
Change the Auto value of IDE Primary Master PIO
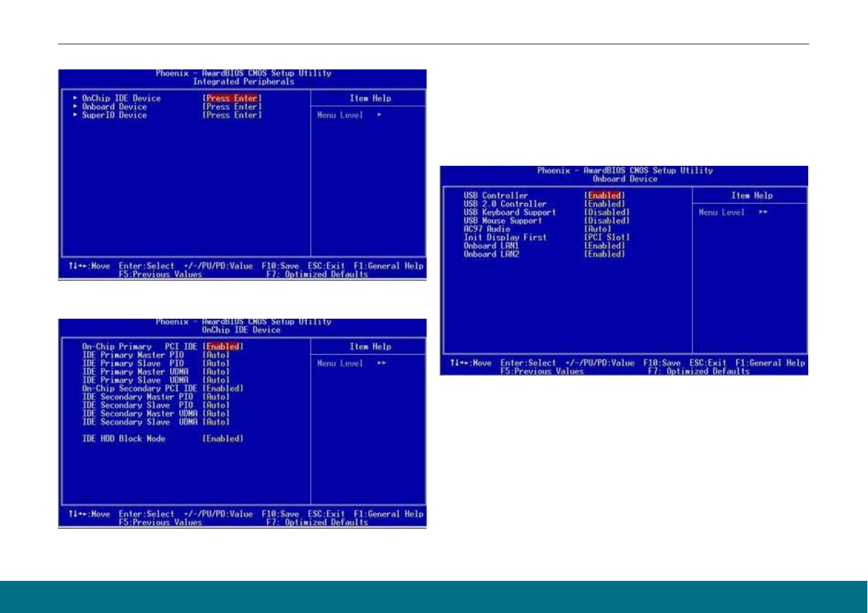216,355
